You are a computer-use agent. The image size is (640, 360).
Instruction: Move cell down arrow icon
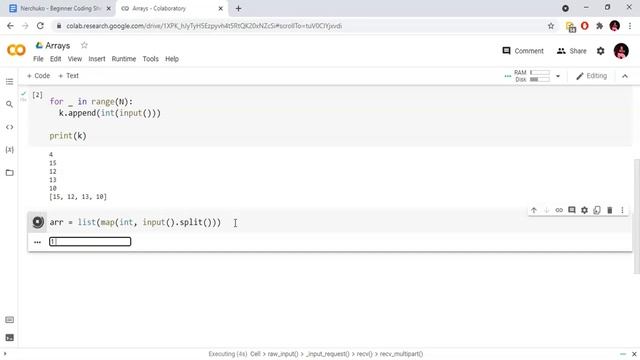click(x=546, y=210)
